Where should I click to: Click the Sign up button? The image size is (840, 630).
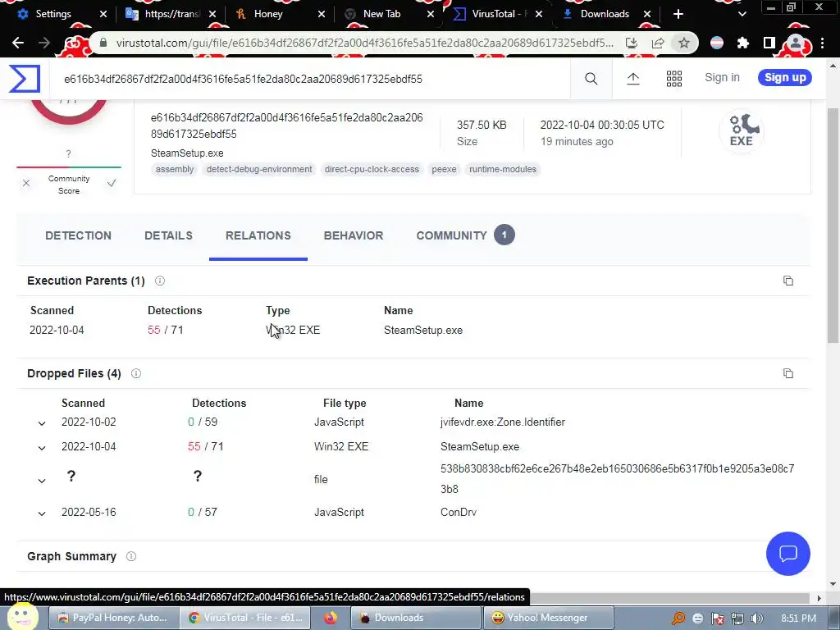pos(785,78)
